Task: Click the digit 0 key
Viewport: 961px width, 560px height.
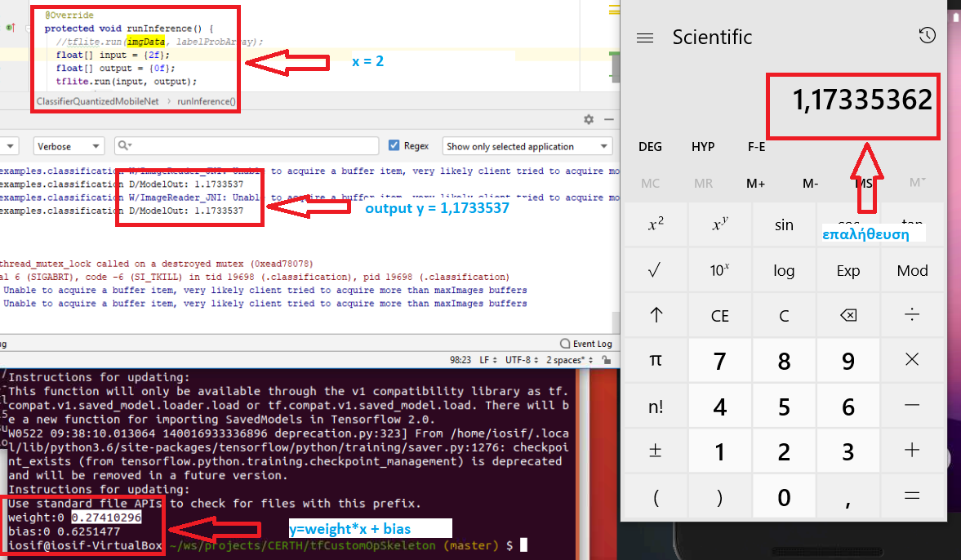Action: [784, 496]
